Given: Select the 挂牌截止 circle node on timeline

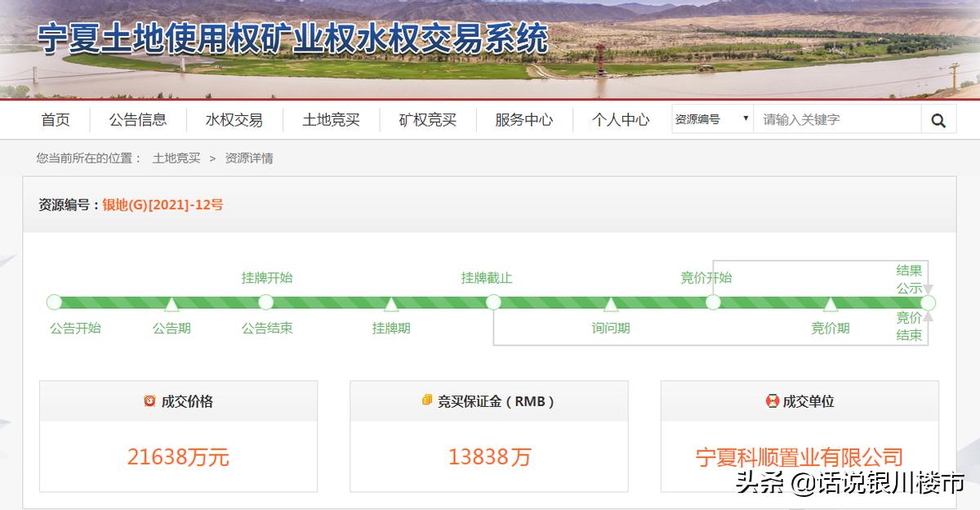Looking at the screenshot, I should point(493,302).
